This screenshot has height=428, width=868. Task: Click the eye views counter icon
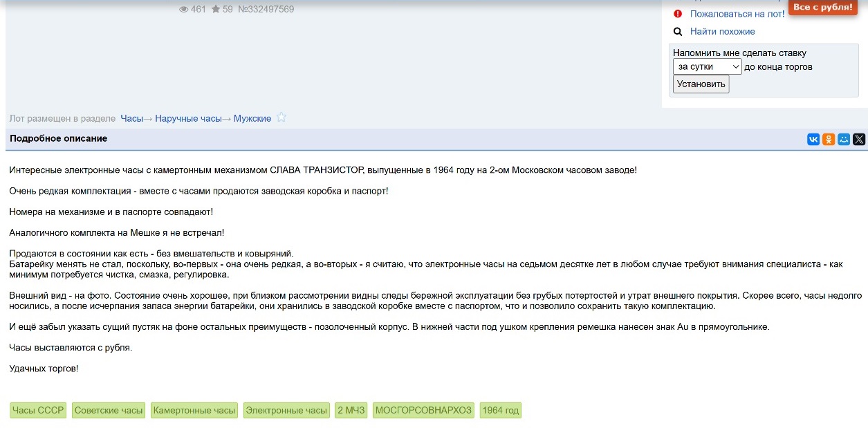pyautogui.click(x=184, y=9)
